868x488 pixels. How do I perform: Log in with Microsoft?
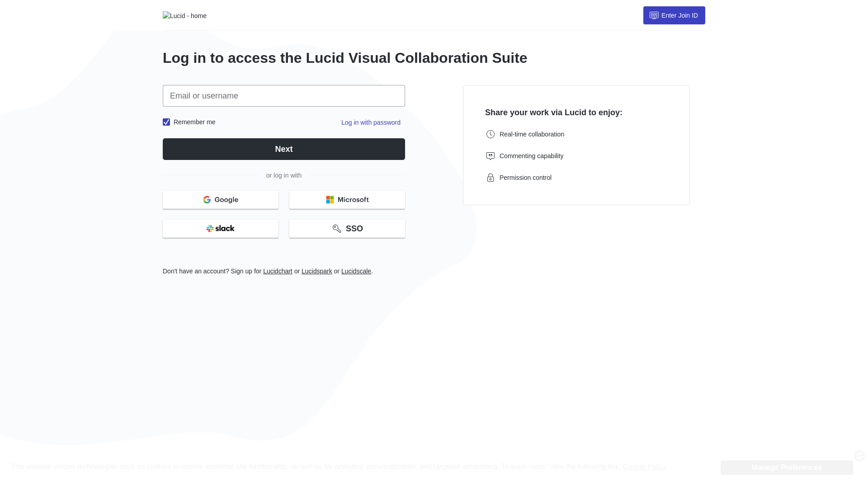(347, 200)
